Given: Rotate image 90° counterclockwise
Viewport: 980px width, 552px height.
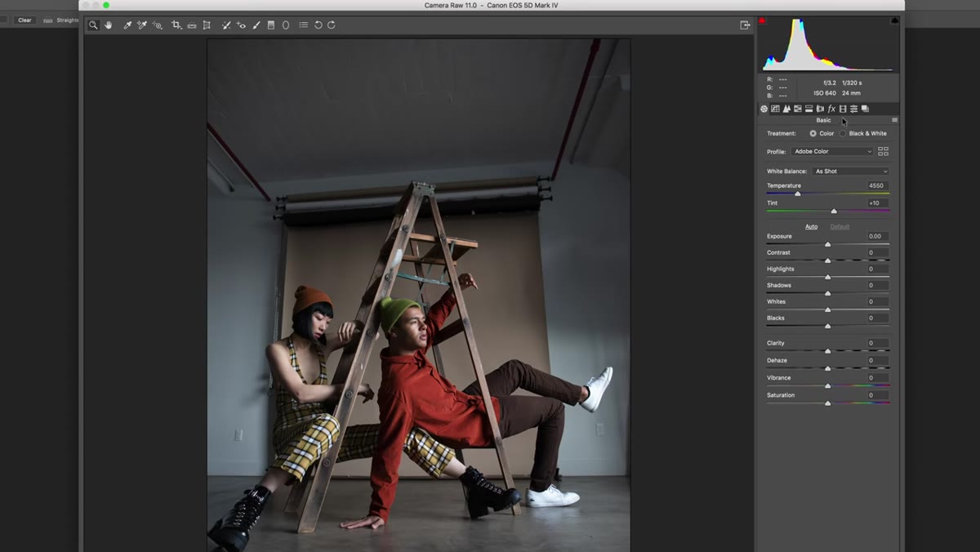Looking at the screenshot, I should coord(318,25).
